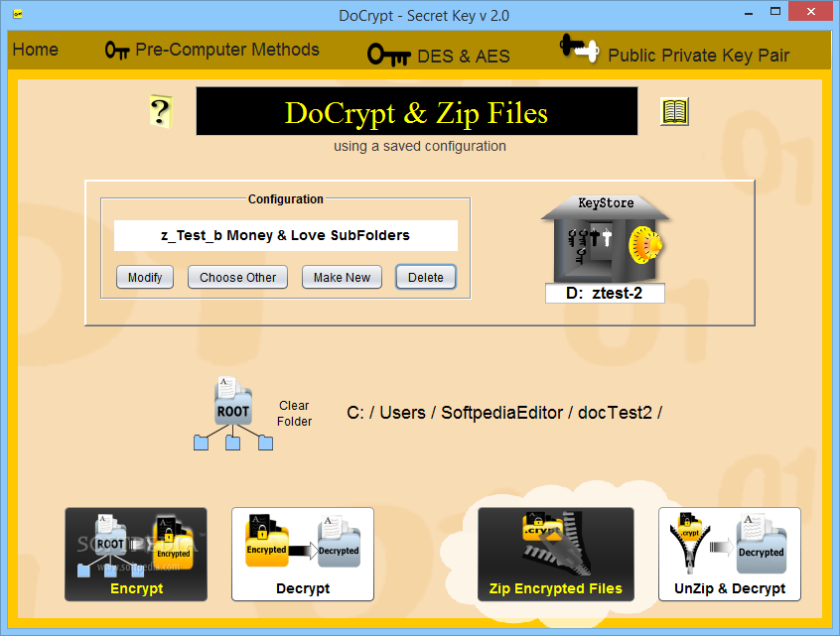This screenshot has width=840, height=636.
Task: Click the D: ztest-2 keystore label
Action: [605, 294]
